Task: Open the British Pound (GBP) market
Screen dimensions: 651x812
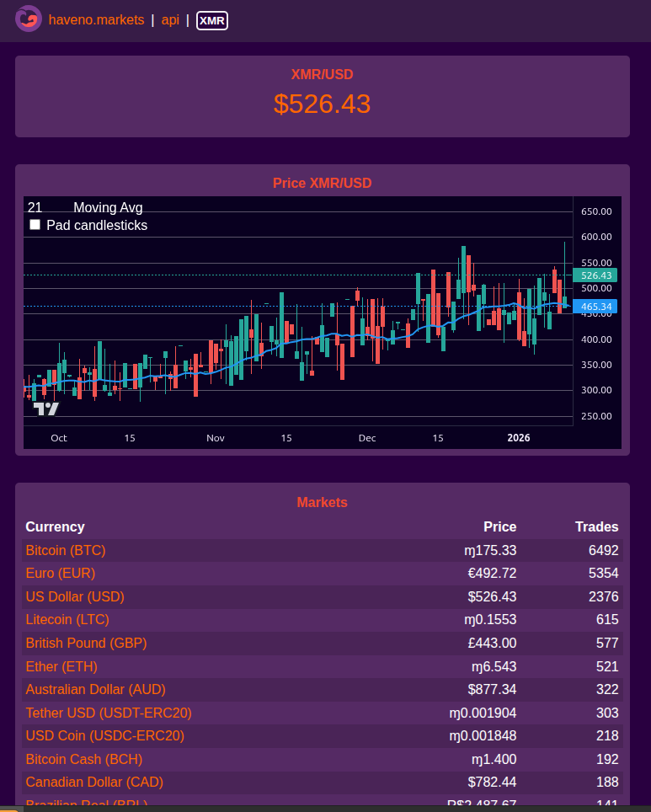Action: pyautogui.click(x=87, y=644)
